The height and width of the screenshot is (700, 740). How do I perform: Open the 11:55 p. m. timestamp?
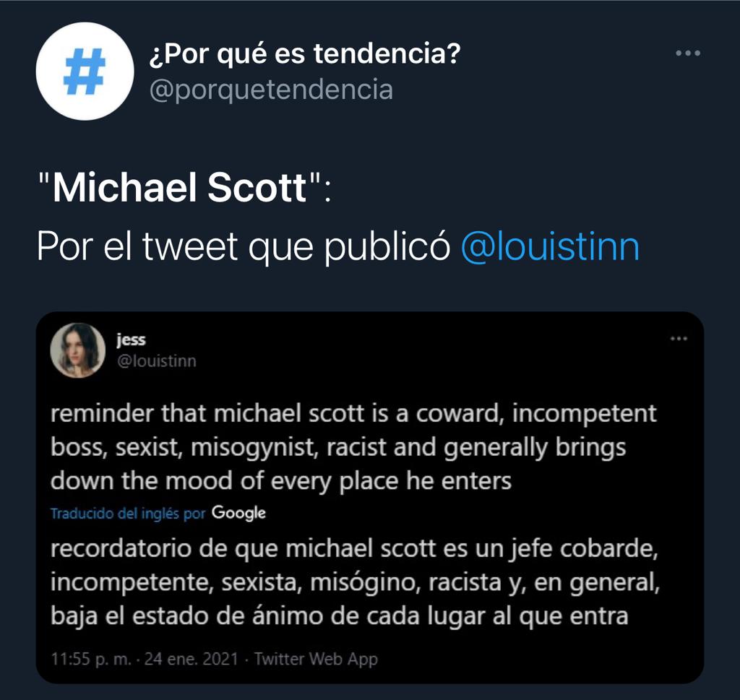(x=91, y=659)
